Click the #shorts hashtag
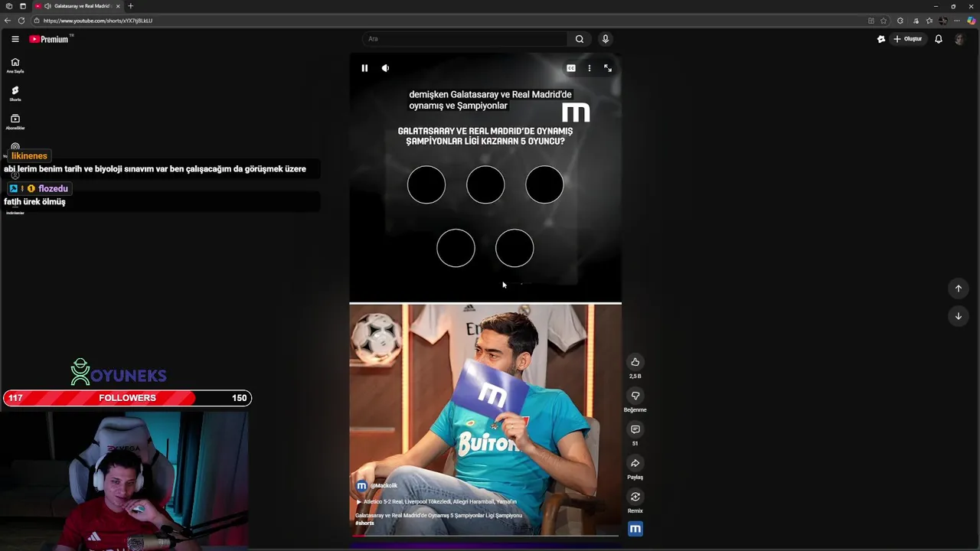The height and width of the screenshot is (551, 980). tap(364, 523)
